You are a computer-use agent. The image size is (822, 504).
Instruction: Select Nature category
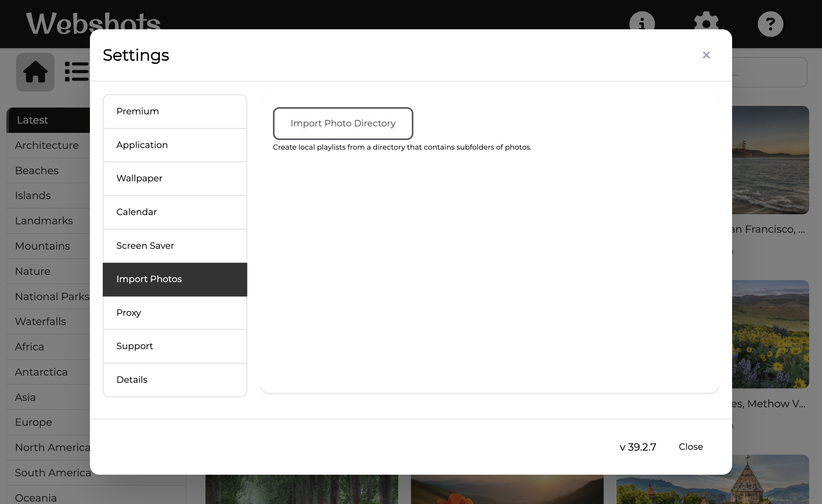tap(48, 271)
